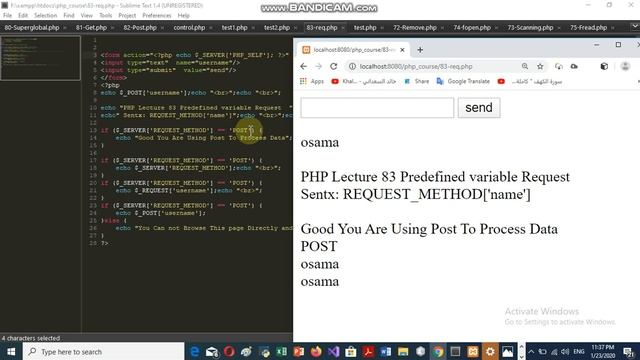Open Sublime tab list dropdown arrow
Image resolution: width=640 pixels, height=360 pixels.
click(635, 27)
